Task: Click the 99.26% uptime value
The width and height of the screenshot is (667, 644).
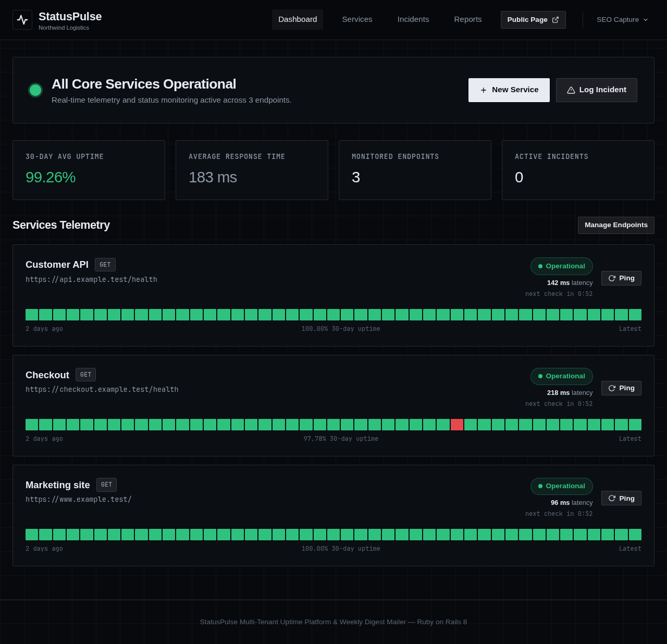Action: [x=51, y=178]
